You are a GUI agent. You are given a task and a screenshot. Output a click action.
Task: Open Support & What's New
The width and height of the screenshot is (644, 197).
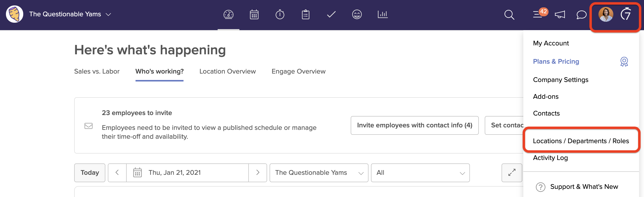coord(584,187)
